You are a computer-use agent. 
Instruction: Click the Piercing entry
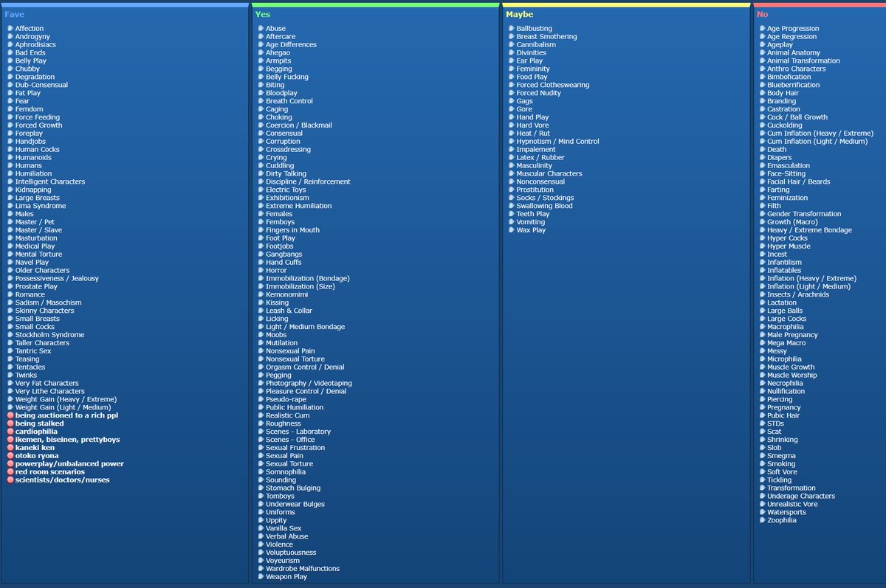[780, 399]
